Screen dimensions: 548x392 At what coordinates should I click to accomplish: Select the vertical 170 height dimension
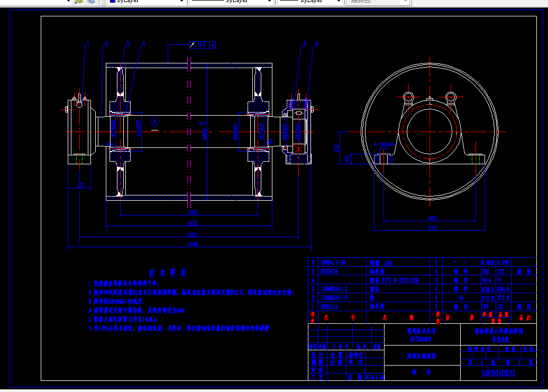click(337, 148)
